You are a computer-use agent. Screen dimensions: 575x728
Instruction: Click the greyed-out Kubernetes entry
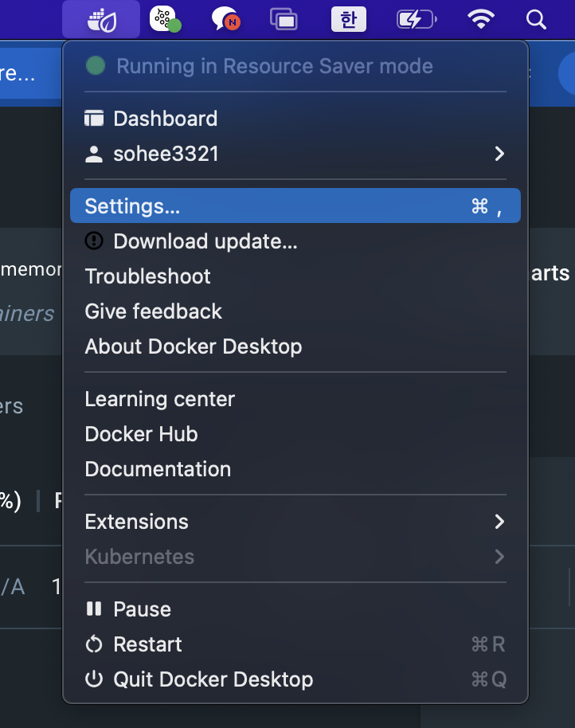tap(295, 557)
